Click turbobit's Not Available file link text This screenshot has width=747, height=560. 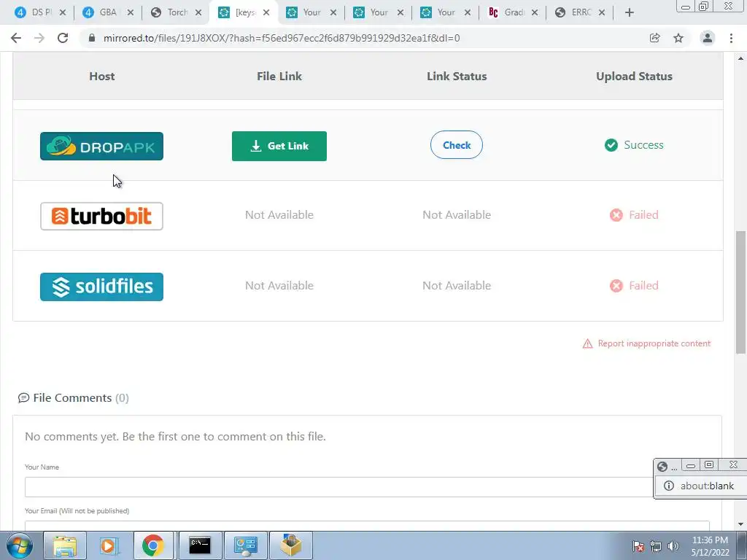(279, 215)
